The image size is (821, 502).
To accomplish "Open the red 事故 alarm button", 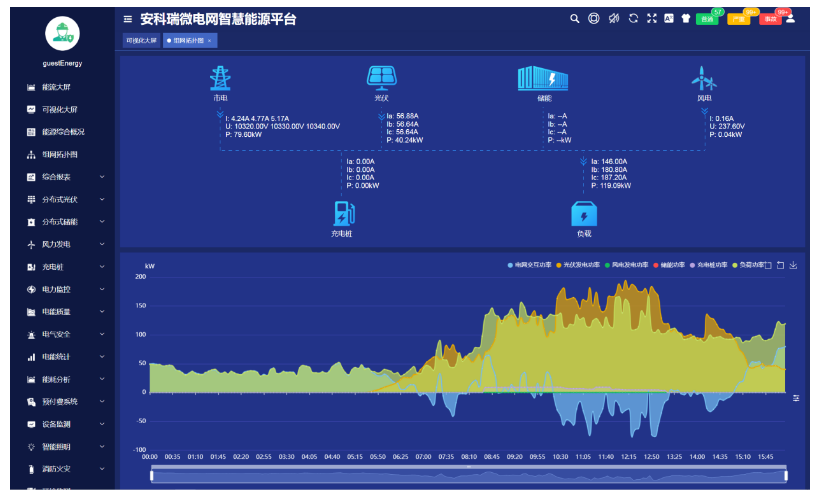I will click(770, 19).
